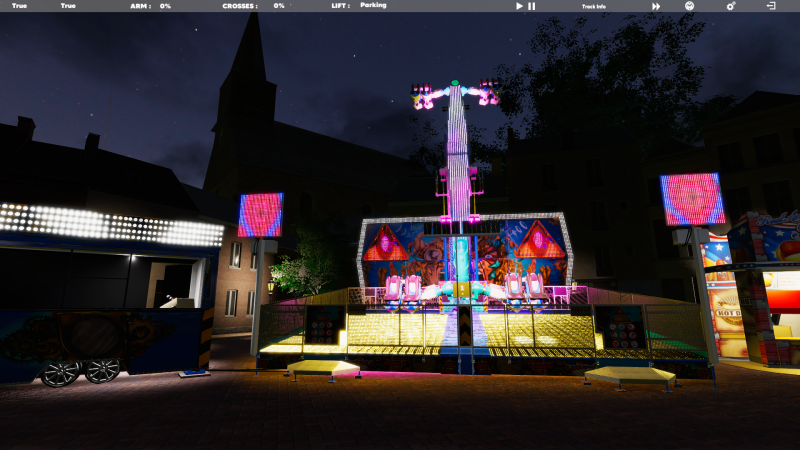Click the lit gondola atop the tower
The image size is (800, 450).
455,94
